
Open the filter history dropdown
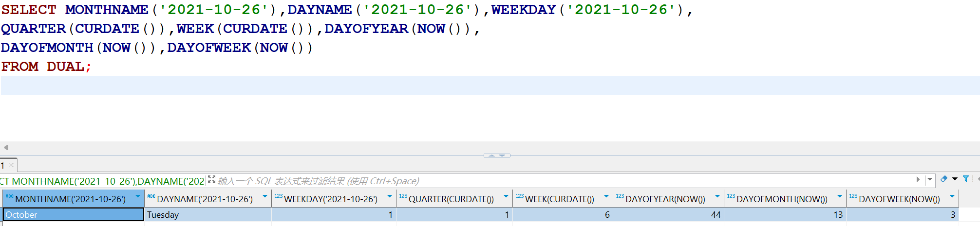(930, 180)
